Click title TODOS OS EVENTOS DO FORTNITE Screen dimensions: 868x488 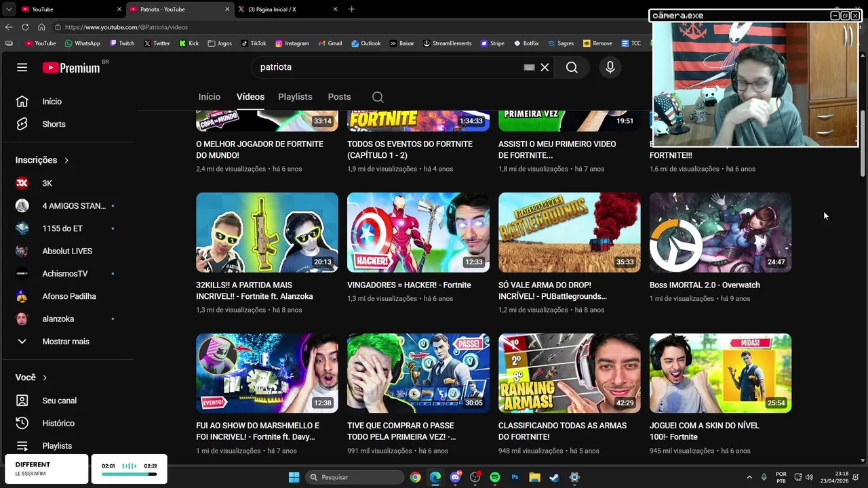[x=410, y=150]
